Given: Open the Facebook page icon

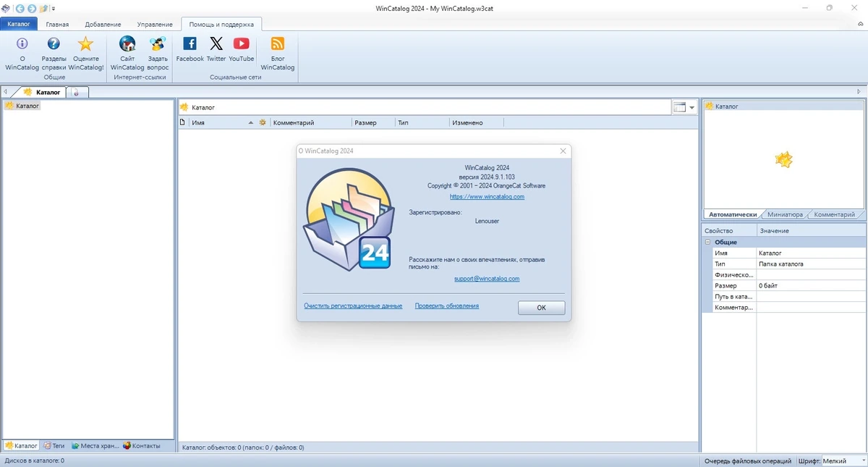Looking at the screenshot, I should point(190,43).
